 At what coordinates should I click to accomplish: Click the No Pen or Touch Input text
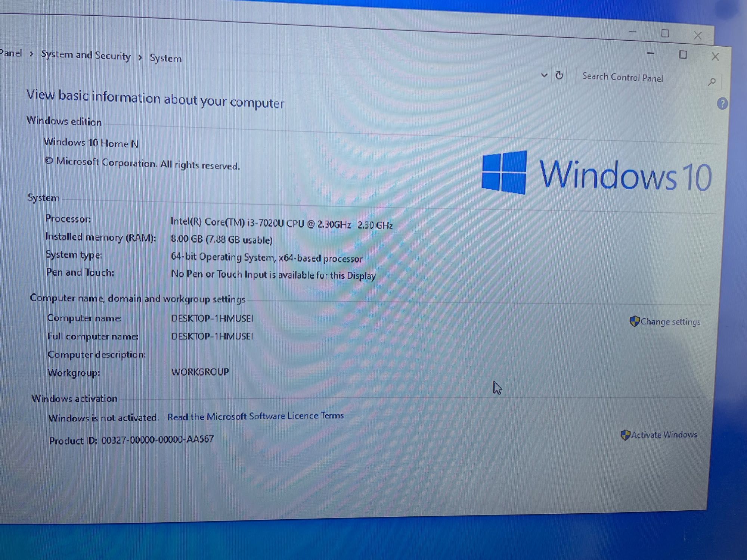(x=273, y=275)
